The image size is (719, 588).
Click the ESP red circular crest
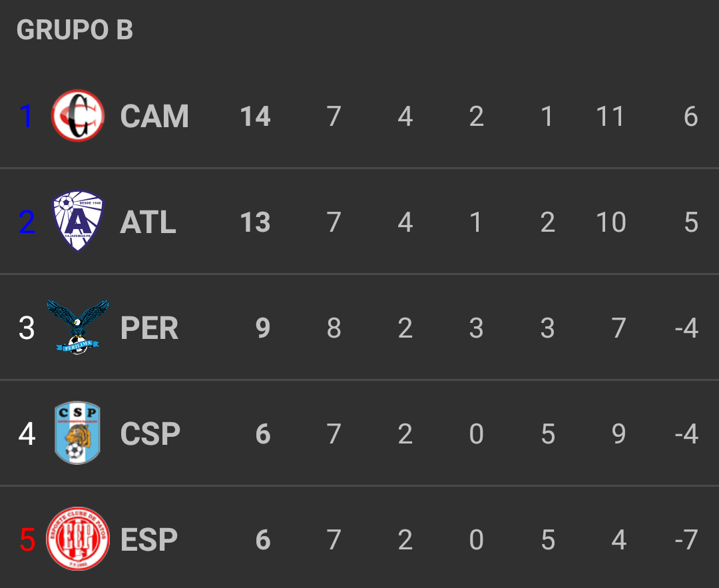pos(78,539)
